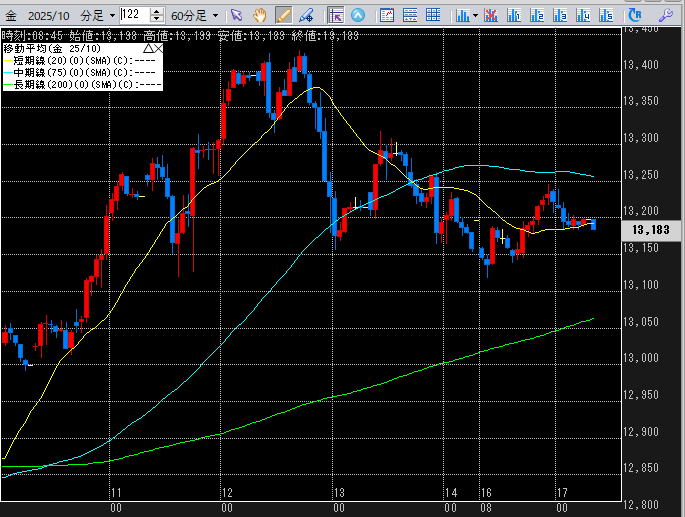Open the 60分足 interval dropdown
Image resolution: width=685 pixels, height=517 pixels.
tap(215, 16)
